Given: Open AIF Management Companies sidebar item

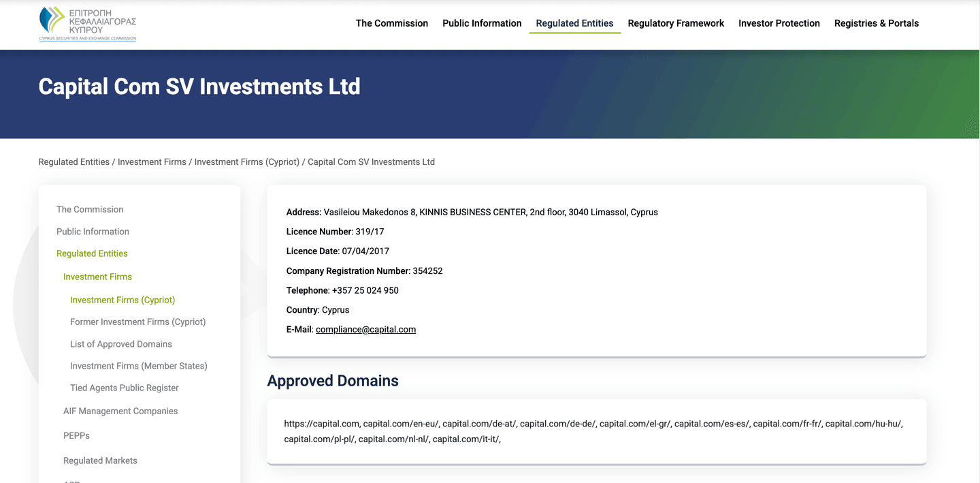Looking at the screenshot, I should [x=120, y=411].
